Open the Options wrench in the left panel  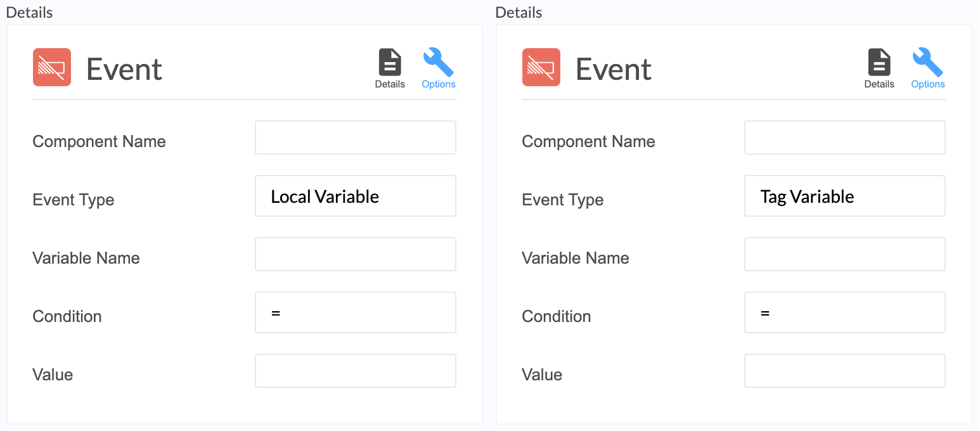pyautogui.click(x=439, y=68)
